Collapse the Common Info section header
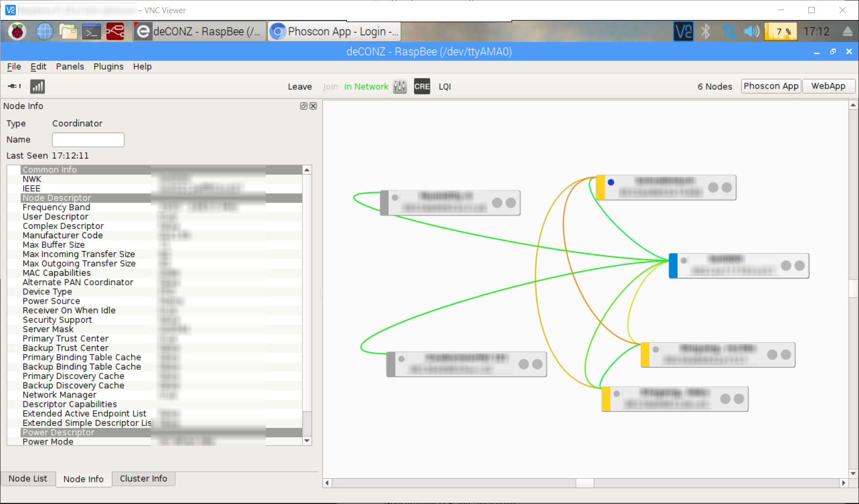 (50, 170)
